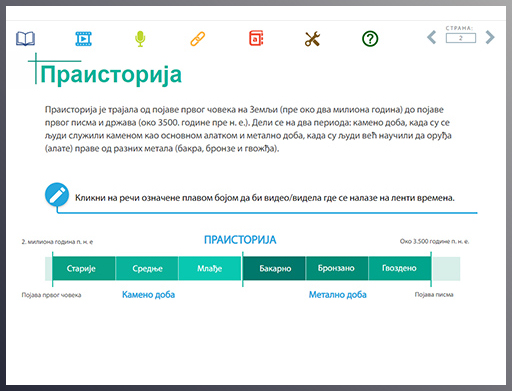Open the book reading icon

tap(25, 39)
